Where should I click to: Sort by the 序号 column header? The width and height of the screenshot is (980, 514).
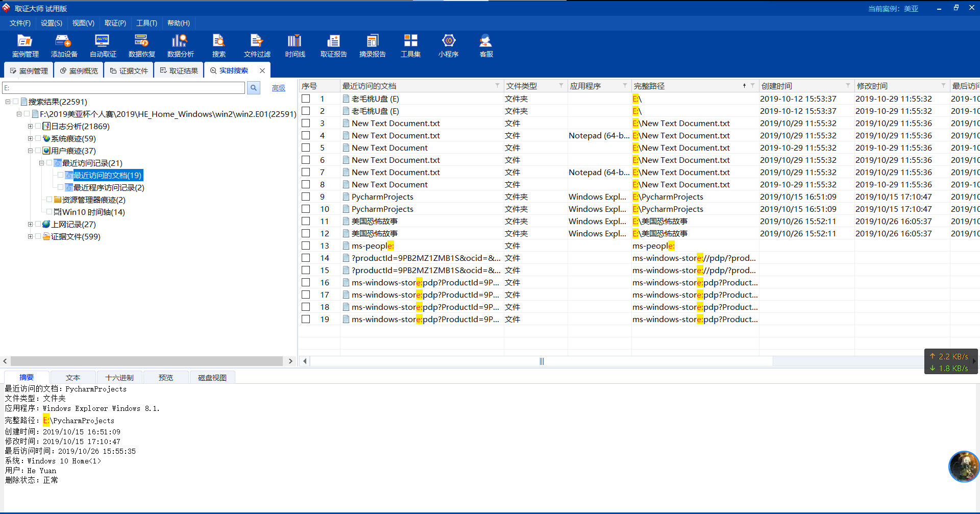click(320, 86)
